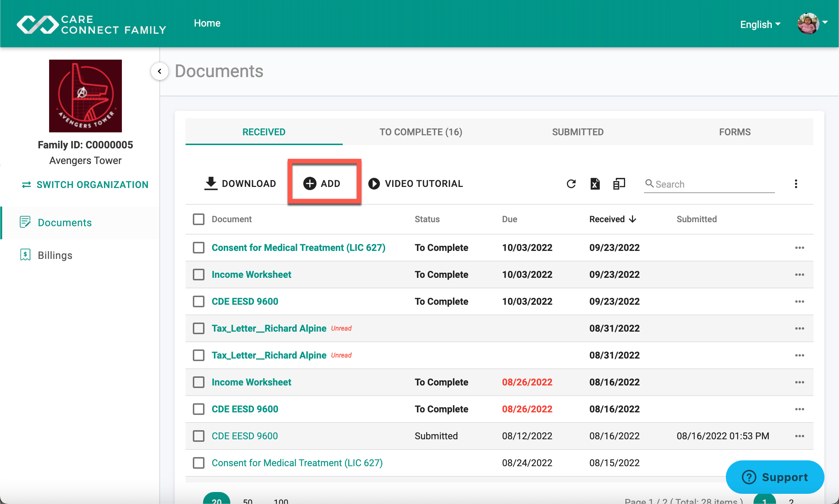Open more options for CDE EESD 9600 09/23/2022 row
839x504 pixels.
click(x=800, y=301)
